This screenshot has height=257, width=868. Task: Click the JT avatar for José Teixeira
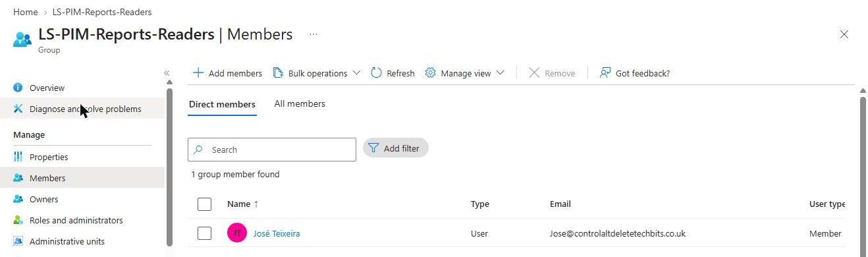237,233
